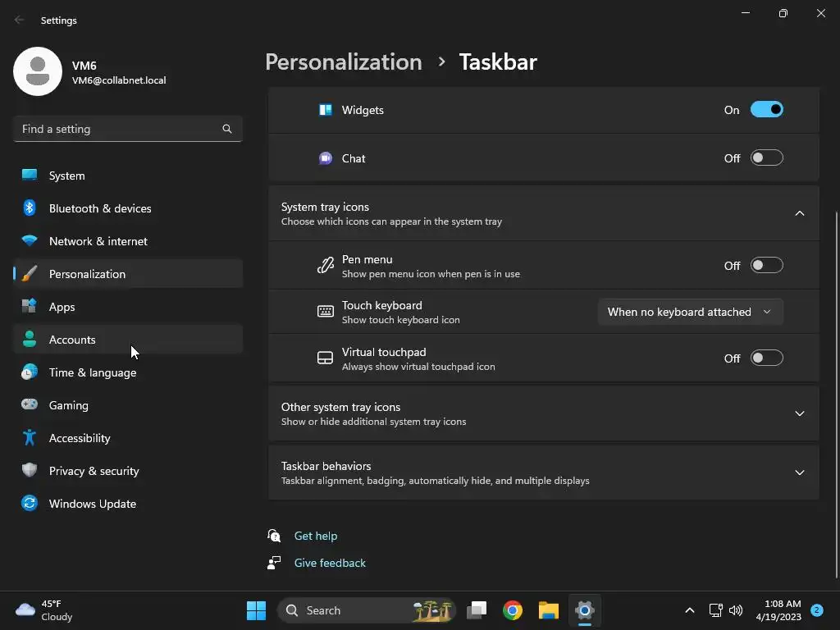Open Network & internet category
The height and width of the screenshot is (630, 840).
point(127,241)
